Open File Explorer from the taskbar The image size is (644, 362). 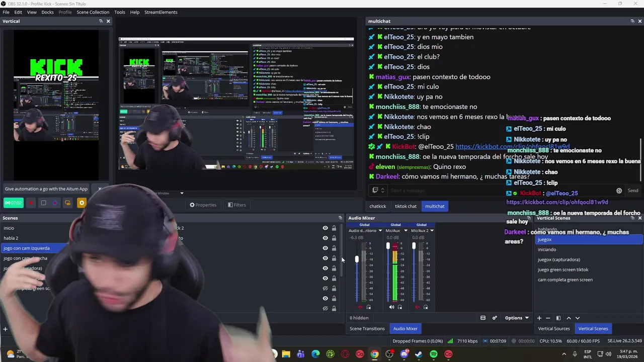[x=286, y=354]
